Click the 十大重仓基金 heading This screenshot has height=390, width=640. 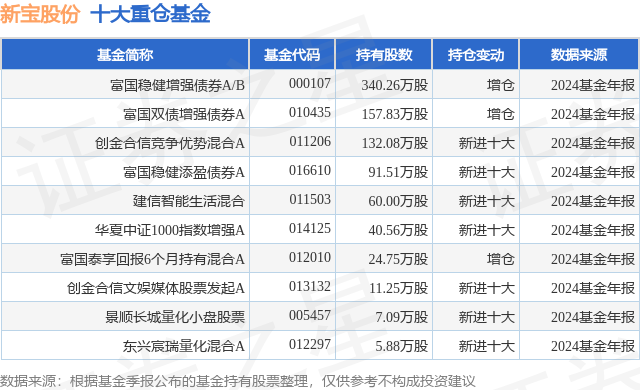click(150, 14)
